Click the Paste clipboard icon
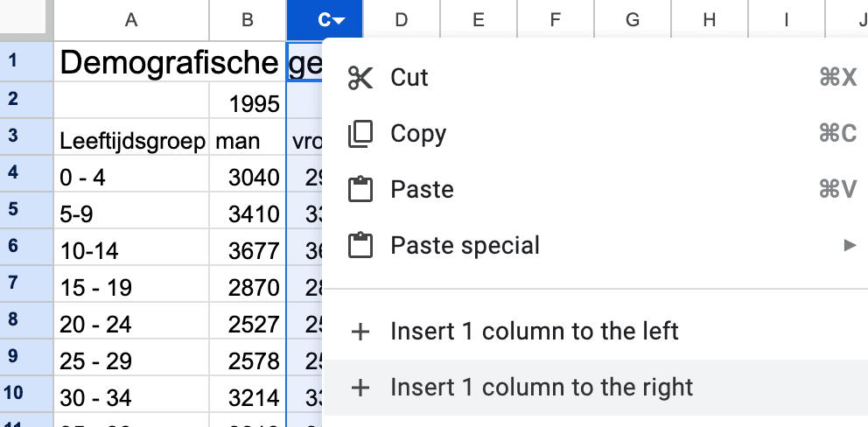The height and width of the screenshot is (427, 868). pyautogui.click(x=360, y=190)
